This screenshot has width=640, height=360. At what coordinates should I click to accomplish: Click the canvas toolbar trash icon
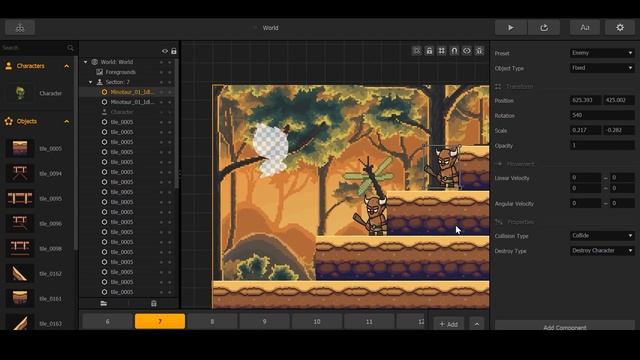(479, 51)
